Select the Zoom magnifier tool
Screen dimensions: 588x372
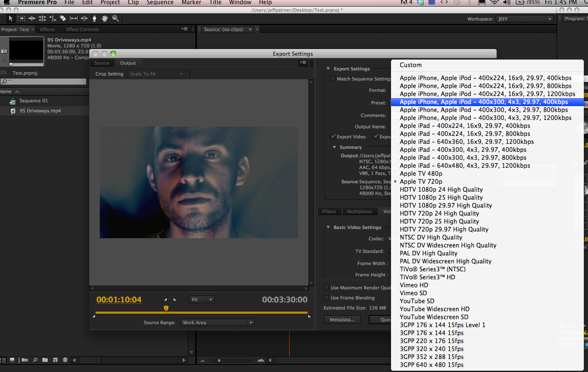pyautogui.click(x=115, y=18)
